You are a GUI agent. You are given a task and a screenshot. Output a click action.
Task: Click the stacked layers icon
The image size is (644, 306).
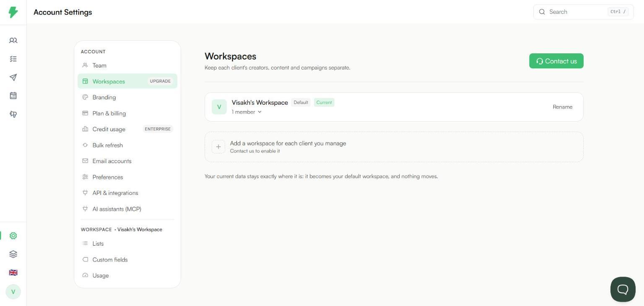13,254
